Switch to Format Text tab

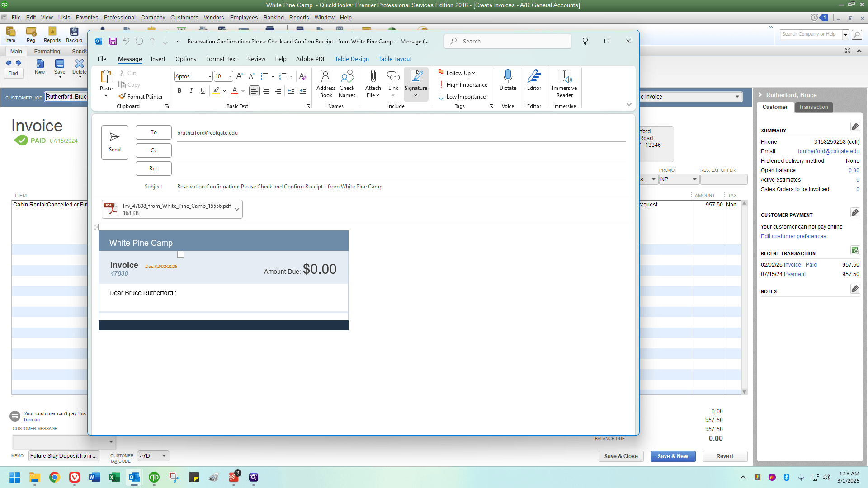[x=221, y=59]
